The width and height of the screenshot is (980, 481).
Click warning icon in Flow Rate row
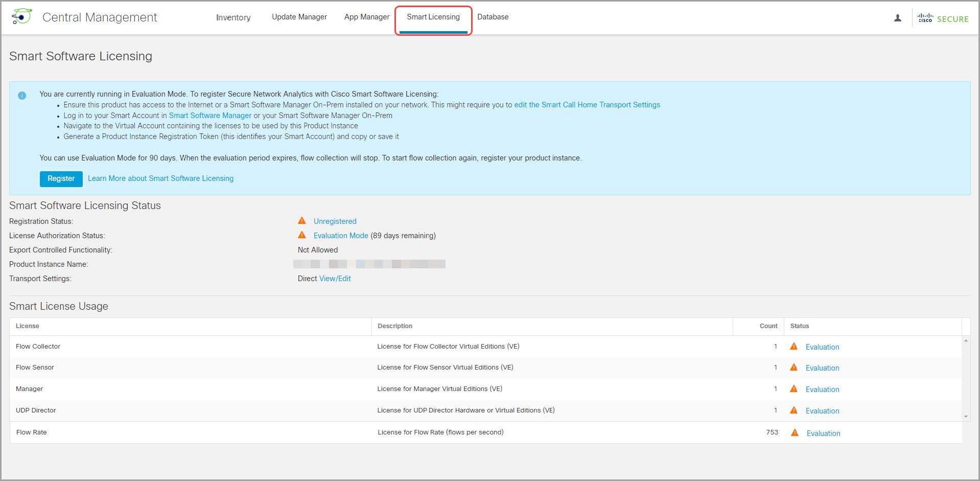pos(795,432)
